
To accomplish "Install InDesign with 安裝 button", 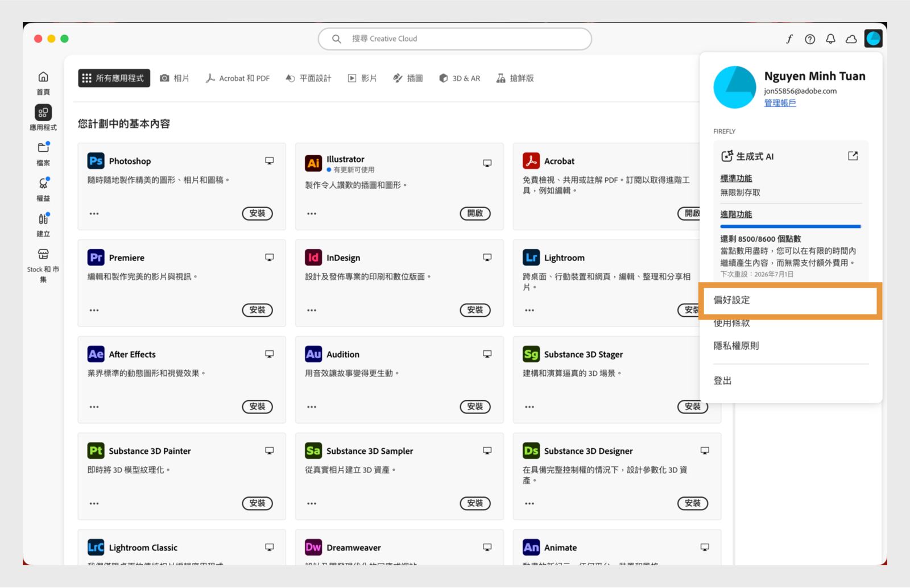I will coord(475,310).
